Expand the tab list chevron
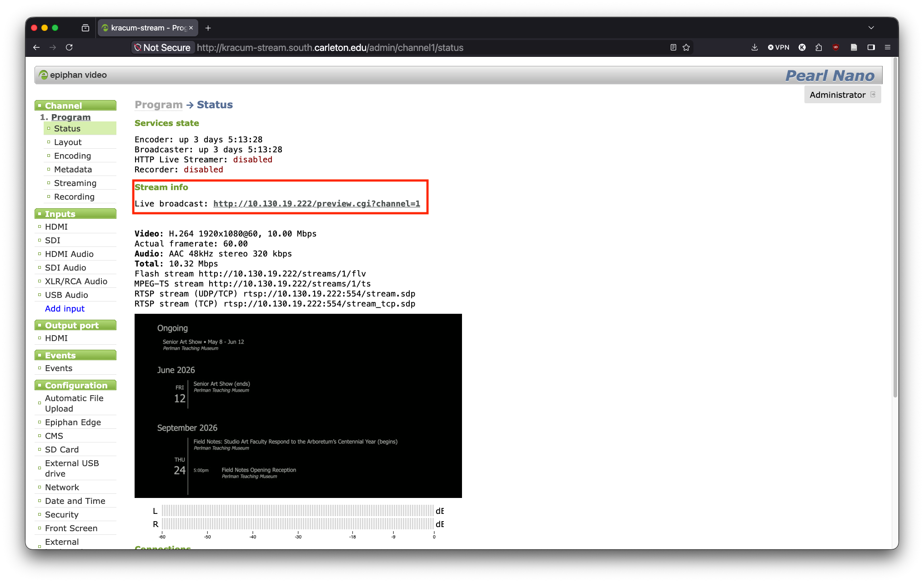Viewport: 924px width, 583px height. 871,28
